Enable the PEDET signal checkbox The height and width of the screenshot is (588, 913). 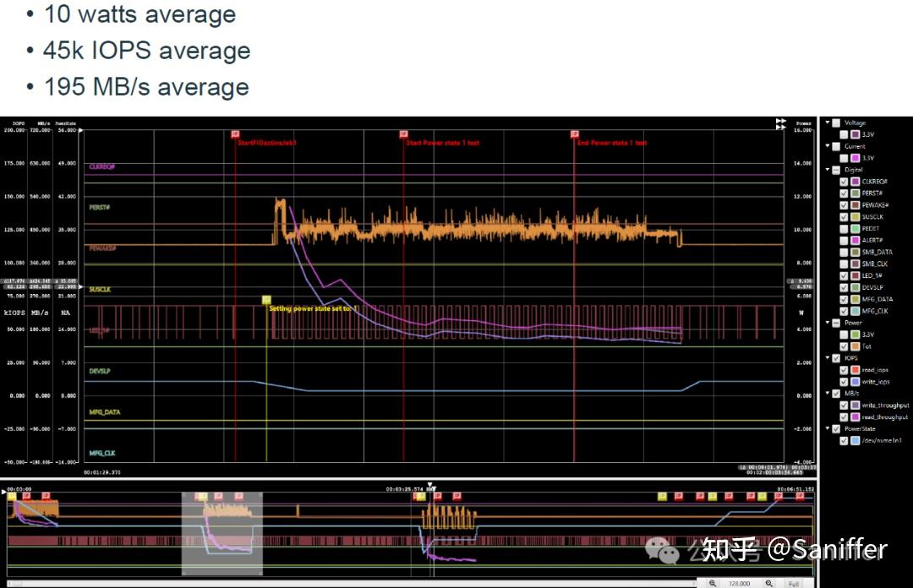843,228
